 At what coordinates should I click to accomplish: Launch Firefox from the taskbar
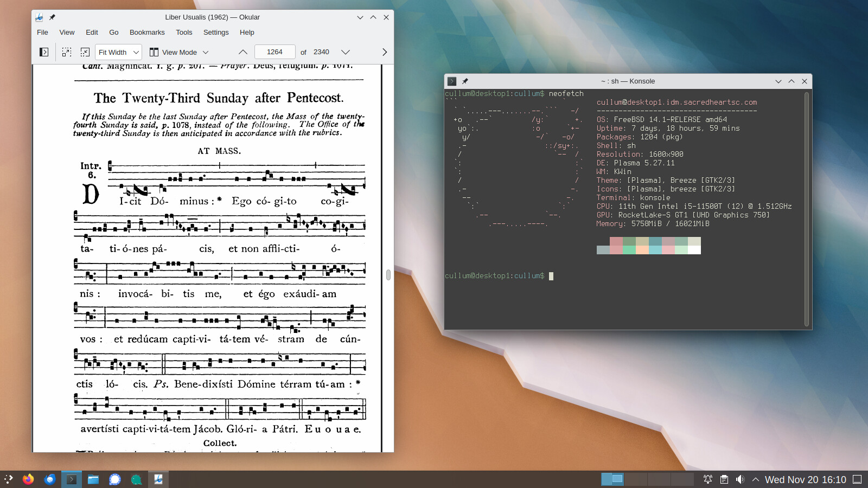(x=28, y=479)
